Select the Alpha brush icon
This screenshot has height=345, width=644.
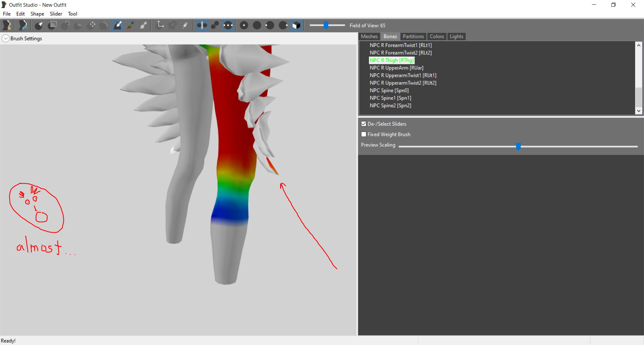tap(143, 25)
